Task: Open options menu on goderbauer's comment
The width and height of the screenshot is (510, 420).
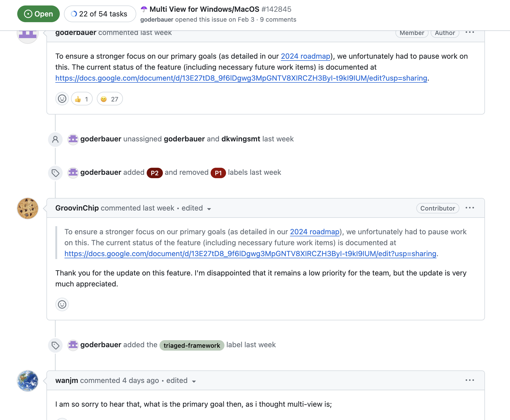Action: click(x=470, y=32)
